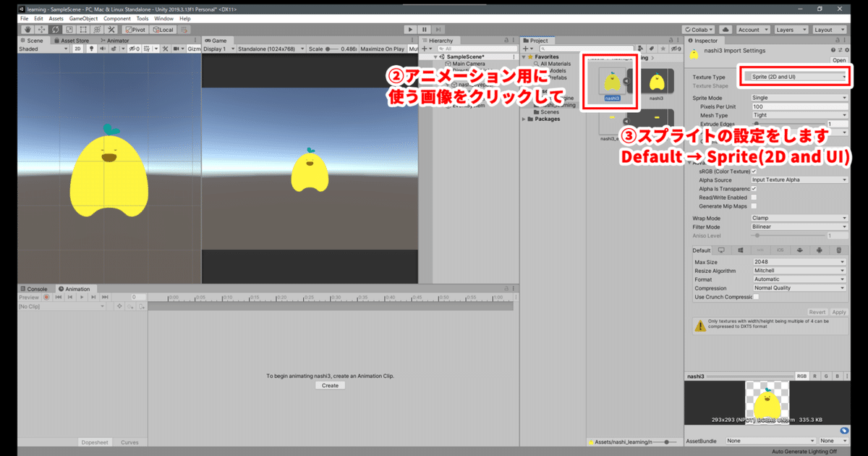Open Alpha Source dropdown
868x456 pixels.
coord(799,180)
